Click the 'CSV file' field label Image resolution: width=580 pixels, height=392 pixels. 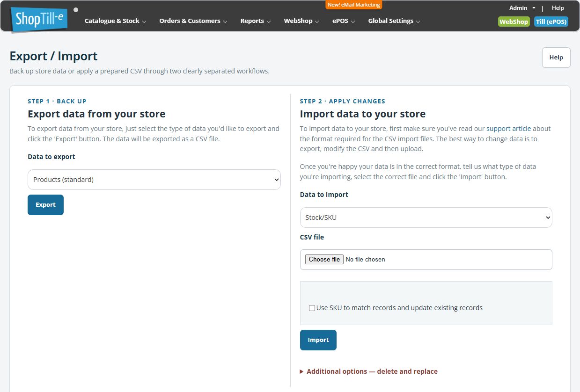(x=312, y=237)
